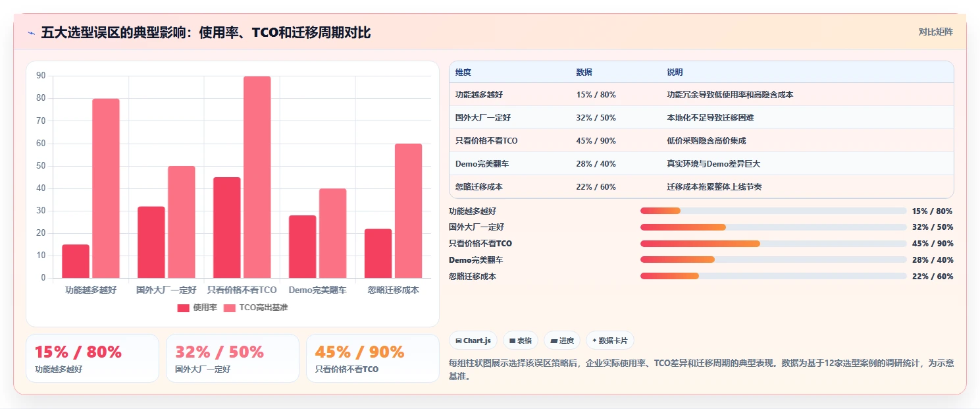Click the 功能越多越好 progress bar
Viewport: 980px width, 409px height.
[x=773, y=211]
